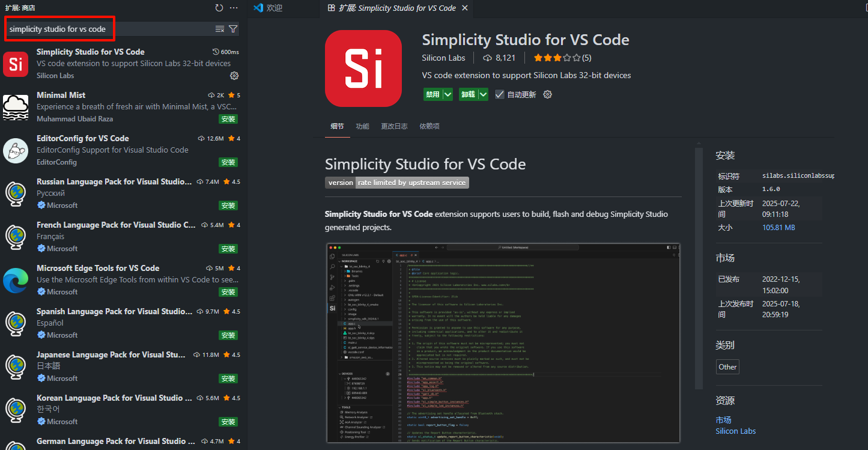Viewport: 868px width, 450px height.
Task: Click the Microsoft Edge Tools extension icon
Action: pos(16,280)
